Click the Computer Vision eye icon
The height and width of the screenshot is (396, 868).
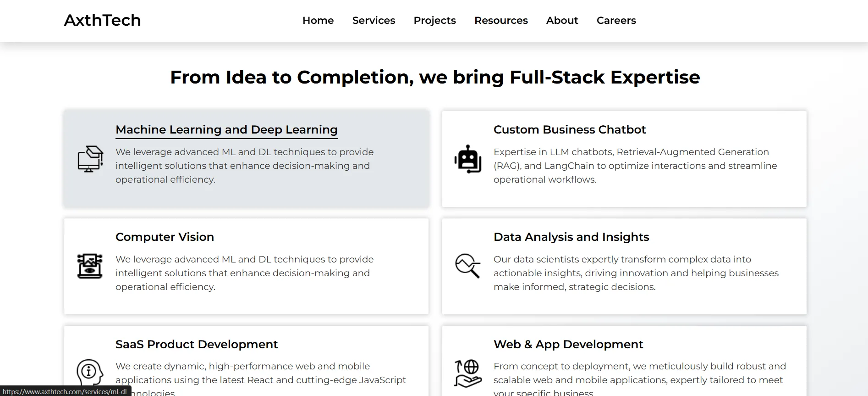[x=90, y=266]
